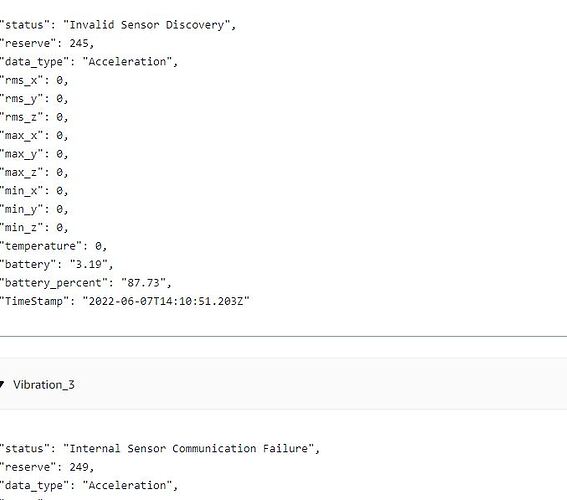Select the first "Acceleration" data_type value
The image size is (567, 500).
click(127, 62)
